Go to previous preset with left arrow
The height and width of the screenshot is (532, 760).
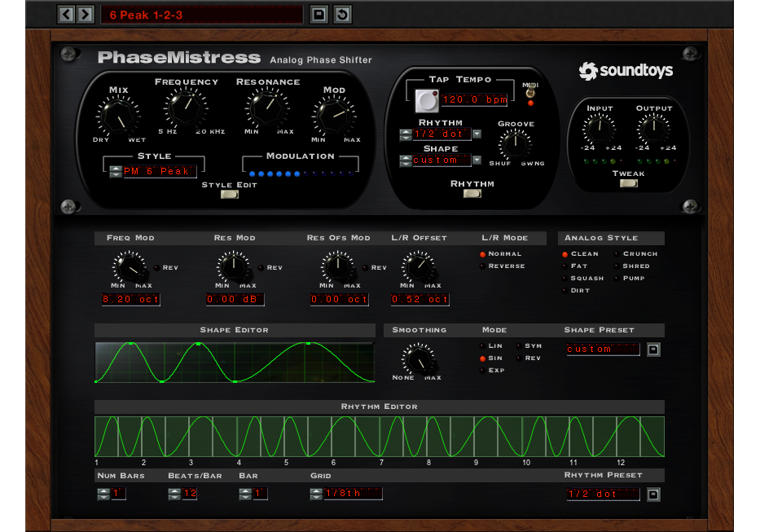pyautogui.click(x=67, y=15)
